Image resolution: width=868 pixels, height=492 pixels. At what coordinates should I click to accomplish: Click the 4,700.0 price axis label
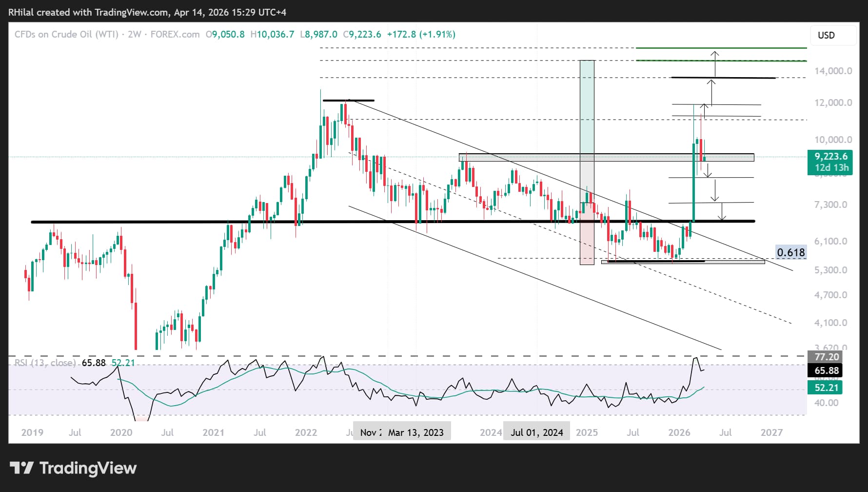830,295
